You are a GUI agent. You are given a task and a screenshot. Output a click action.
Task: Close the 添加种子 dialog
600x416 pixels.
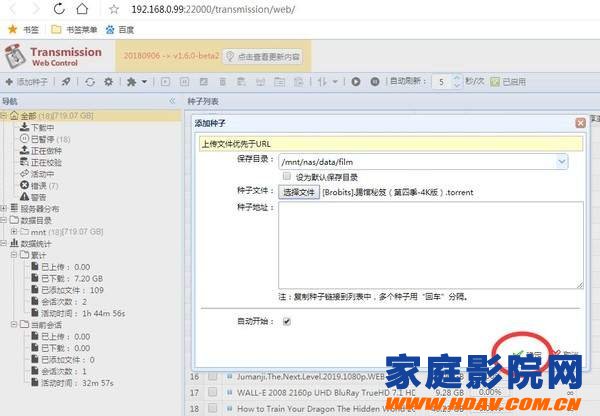pos(580,123)
